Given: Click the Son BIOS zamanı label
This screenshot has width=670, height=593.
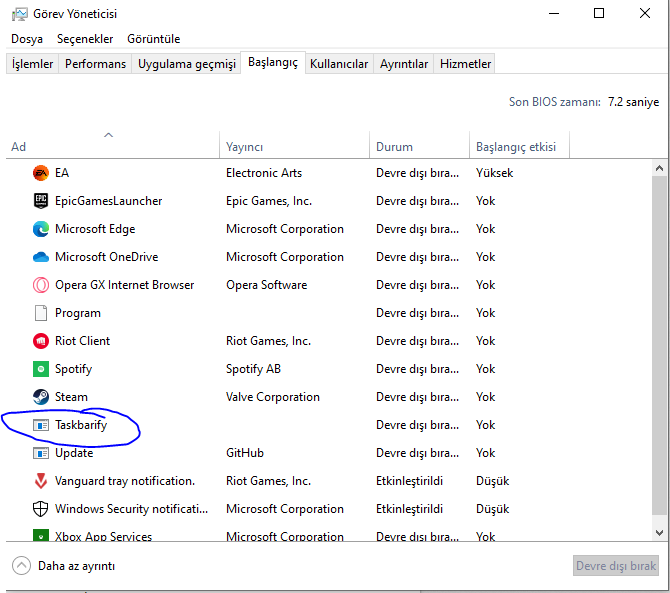Looking at the screenshot, I should click(555, 102).
